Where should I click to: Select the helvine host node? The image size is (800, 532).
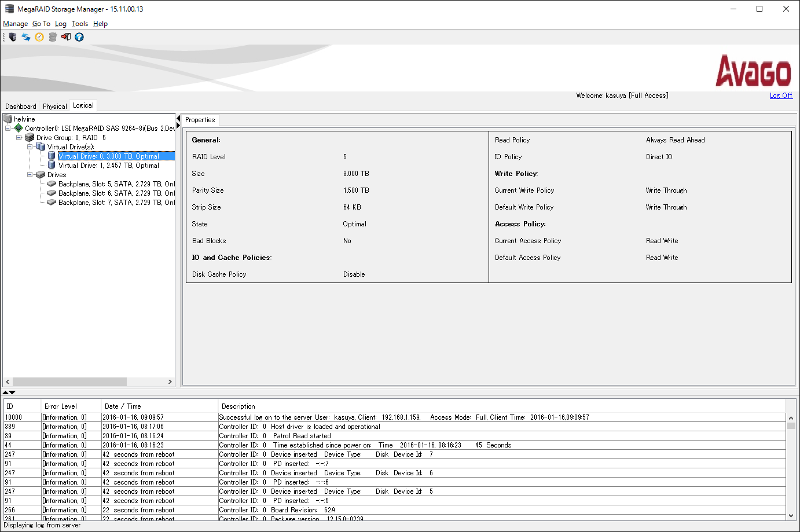[x=24, y=119]
